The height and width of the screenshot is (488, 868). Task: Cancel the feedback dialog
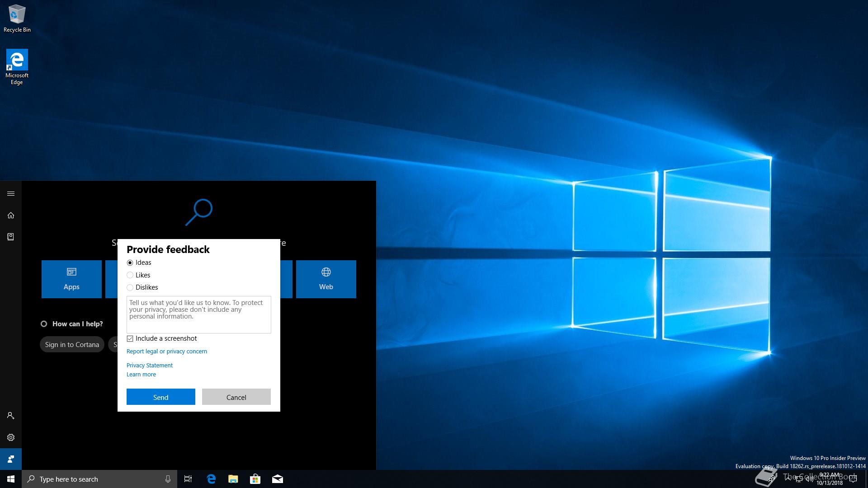click(x=236, y=397)
